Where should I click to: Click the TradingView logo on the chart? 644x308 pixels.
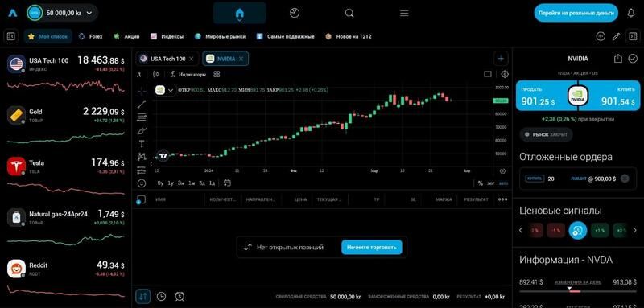[163, 155]
